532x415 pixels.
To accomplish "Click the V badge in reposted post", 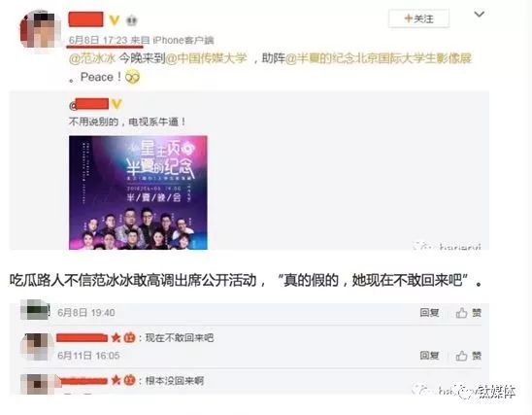I will click(x=116, y=104).
